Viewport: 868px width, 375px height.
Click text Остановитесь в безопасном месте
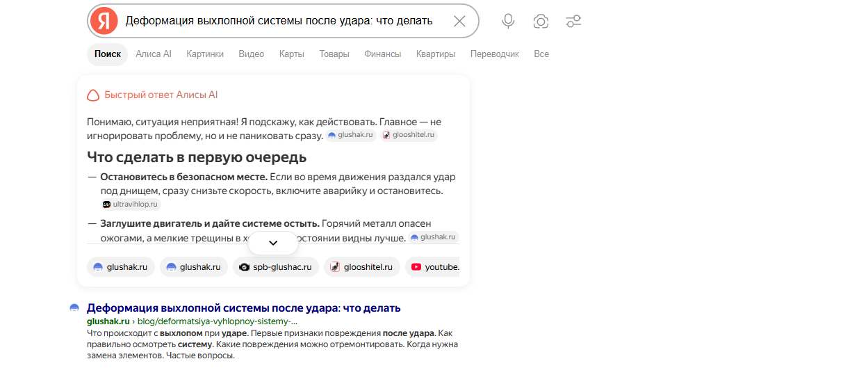click(183, 177)
